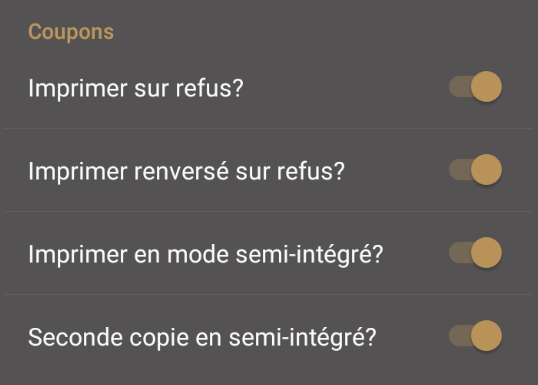This screenshot has height=385, width=538.
Task: Click the word Seconde in the last row
Action: (x=75, y=337)
